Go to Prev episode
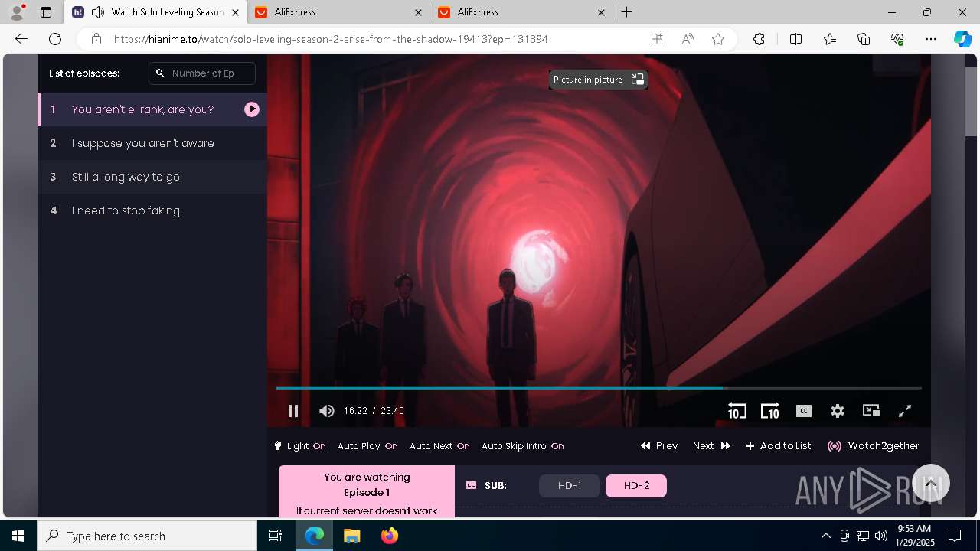Image resolution: width=980 pixels, height=551 pixels. pos(659,446)
